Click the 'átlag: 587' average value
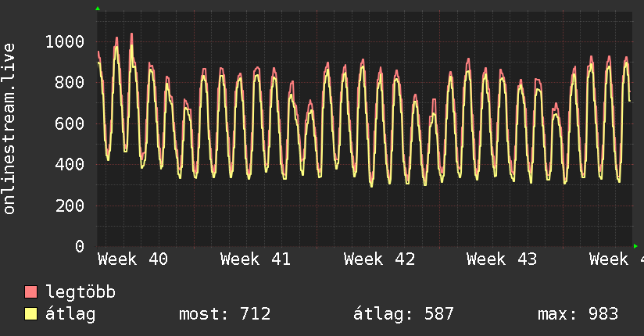The width and height of the screenshot is (644, 336). (x=403, y=314)
